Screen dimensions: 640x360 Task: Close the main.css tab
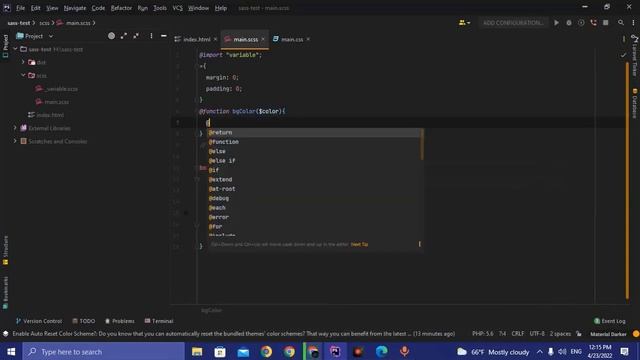[x=308, y=39]
